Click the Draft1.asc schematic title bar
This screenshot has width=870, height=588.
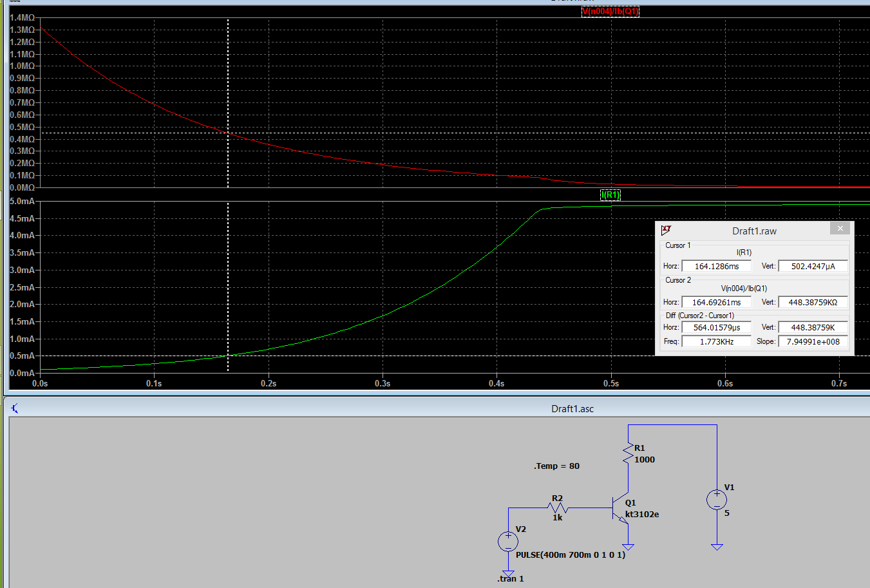pyautogui.click(x=438, y=408)
